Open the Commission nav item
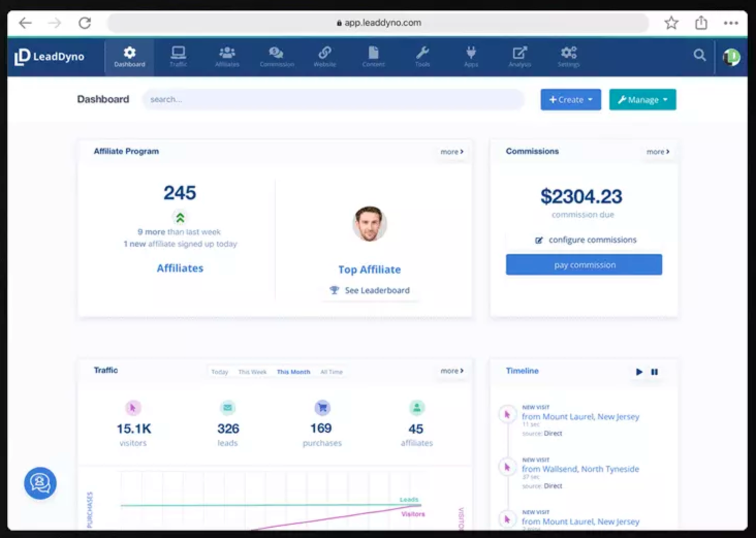Image resolution: width=756 pixels, height=538 pixels. pyautogui.click(x=277, y=57)
